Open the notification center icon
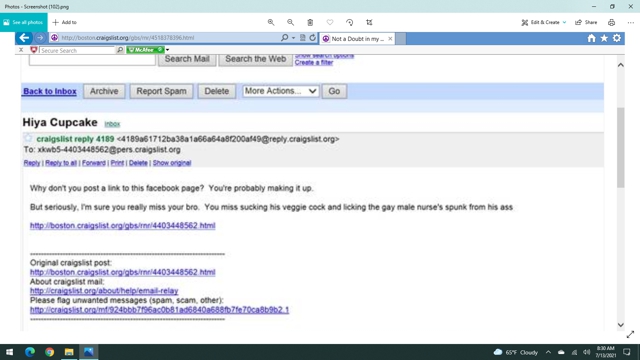Viewport: 640px width, 360px height. tap(627, 352)
